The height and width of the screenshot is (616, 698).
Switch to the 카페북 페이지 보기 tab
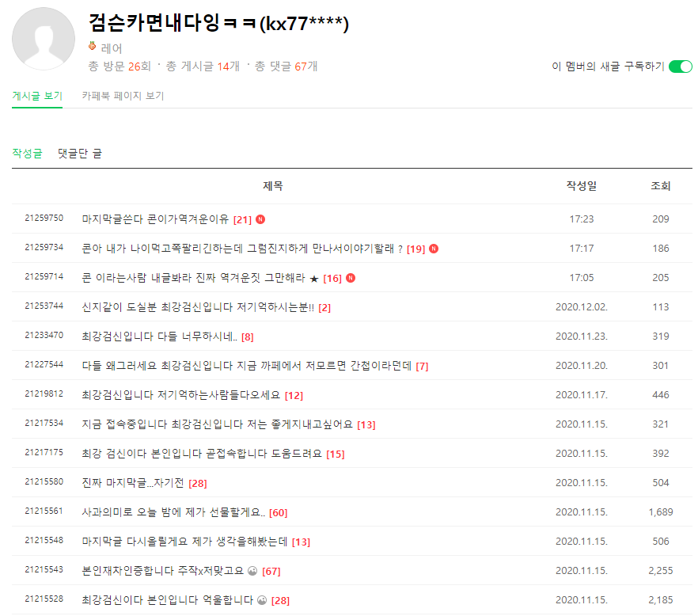pyautogui.click(x=123, y=96)
